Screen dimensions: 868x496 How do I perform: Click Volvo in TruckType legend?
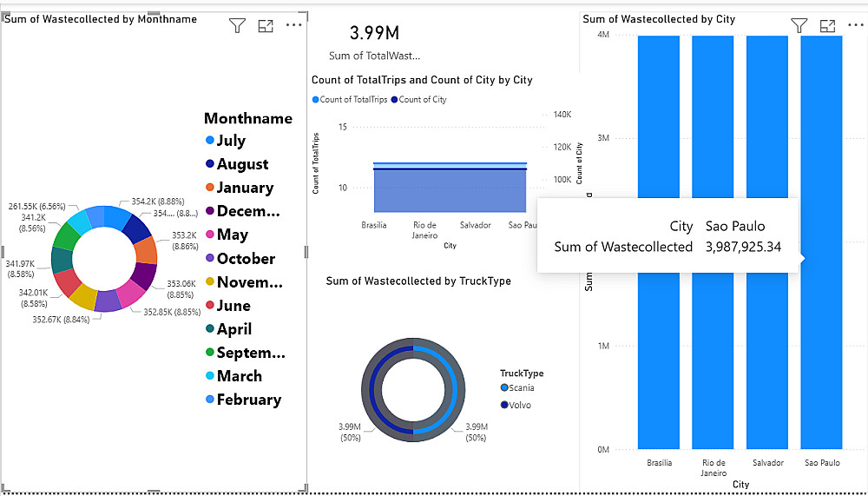point(516,405)
